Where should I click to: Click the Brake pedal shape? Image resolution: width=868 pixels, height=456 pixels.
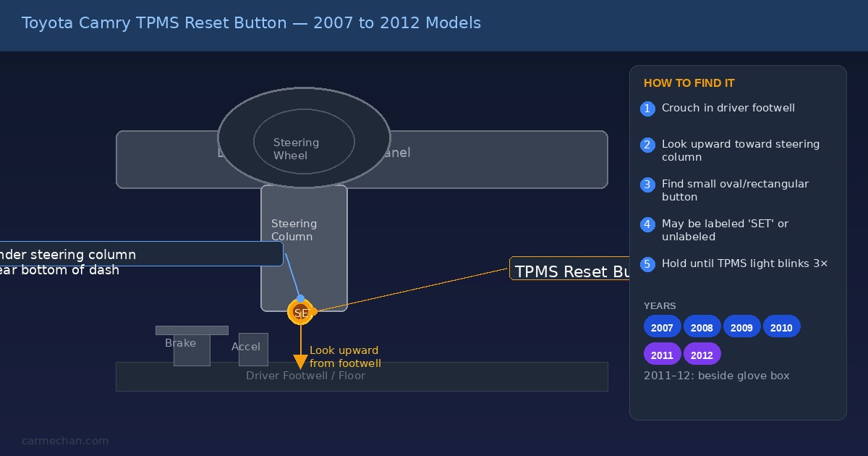point(192,346)
